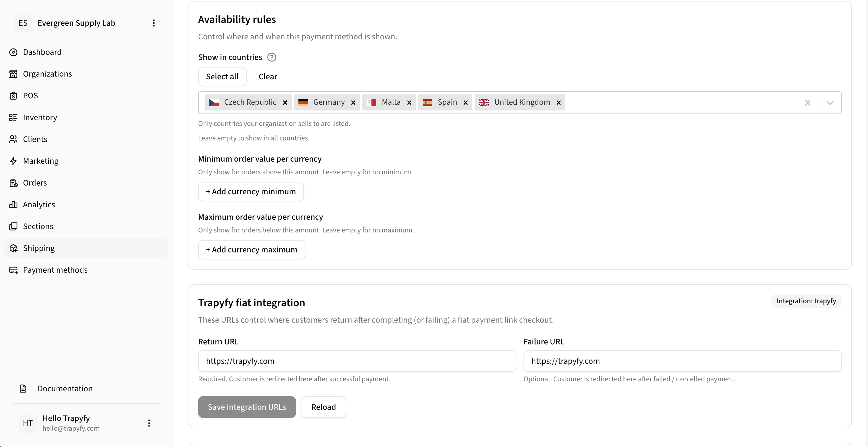Viewport: 868px width, 447px height.
Task: Click the Select all countries button
Action: click(x=222, y=76)
